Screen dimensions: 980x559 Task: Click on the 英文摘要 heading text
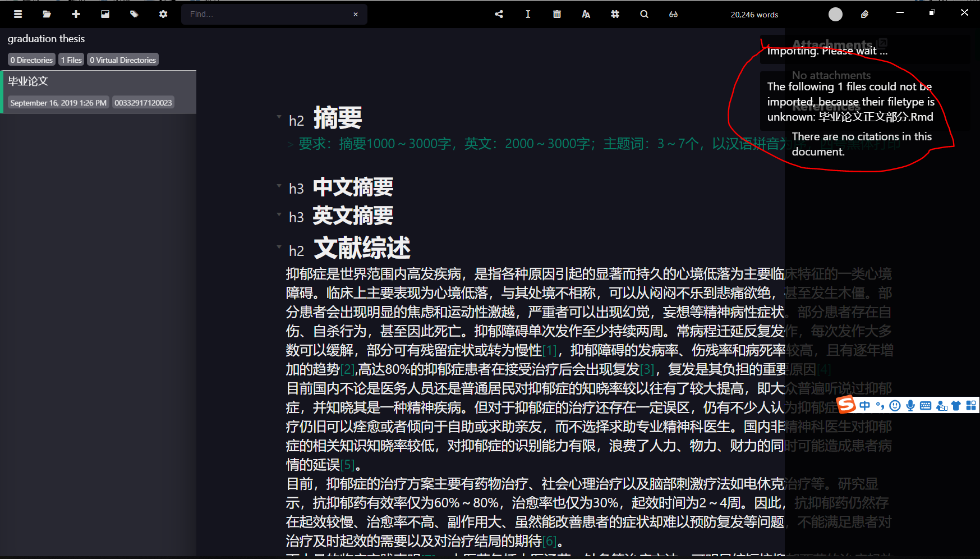click(x=353, y=216)
